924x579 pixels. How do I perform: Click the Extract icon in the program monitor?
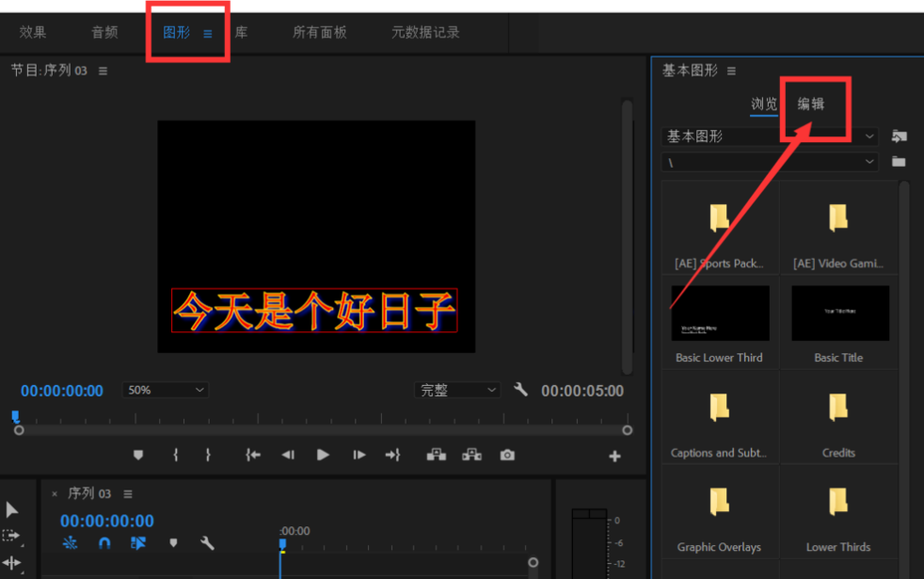coord(470,455)
